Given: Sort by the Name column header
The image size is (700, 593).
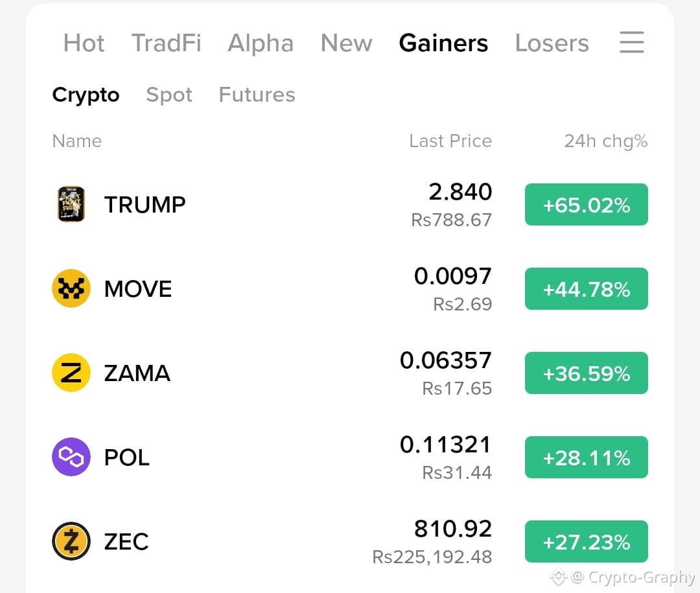Looking at the screenshot, I should point(77,141).
